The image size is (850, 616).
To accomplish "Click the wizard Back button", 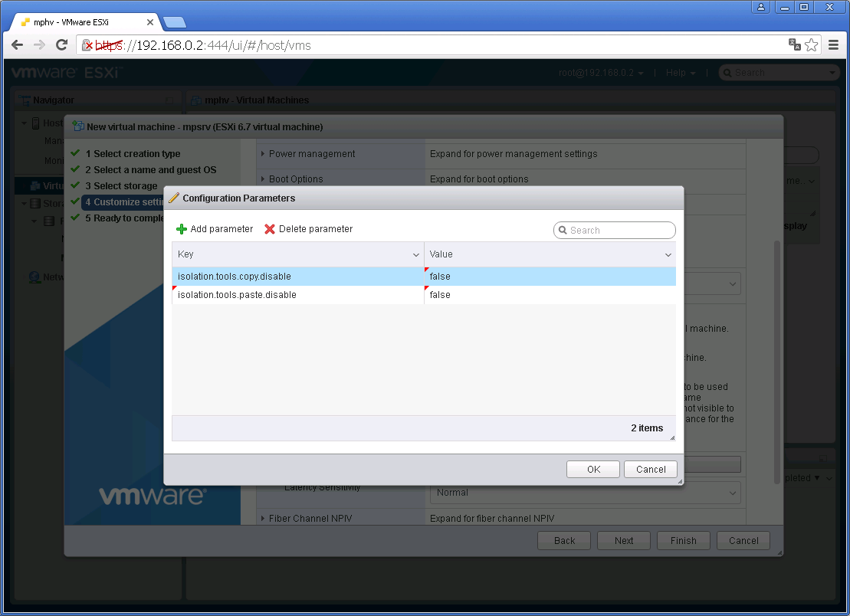I will [x=564, y=541].
